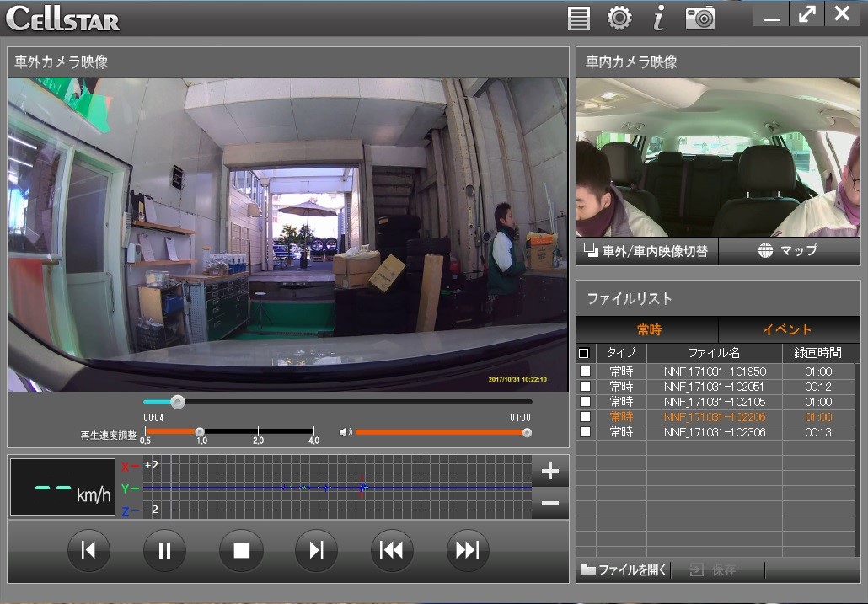Skip to the next file
The height and width of the screenshot is (604, 868).
pos(468,551)
